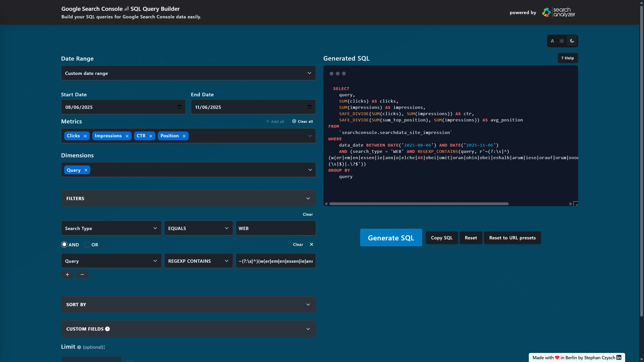Expand the SORT BY section

(x=188, y=304)
